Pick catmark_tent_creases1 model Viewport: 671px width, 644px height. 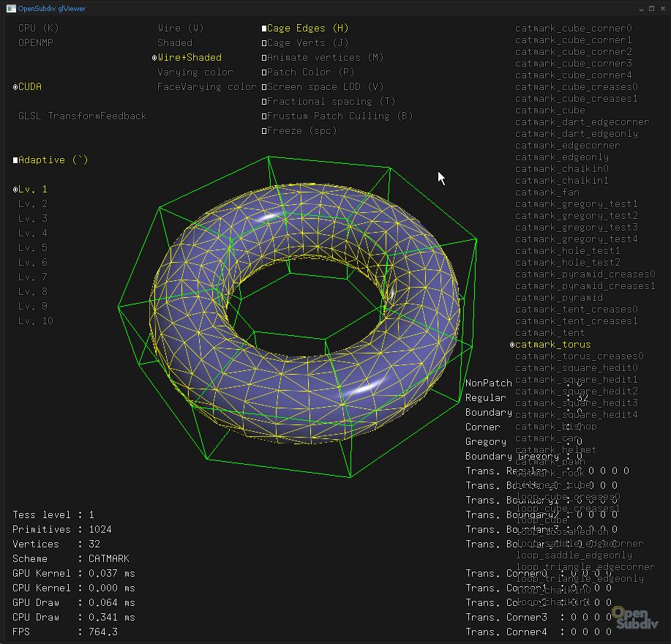tap(577, 321)
